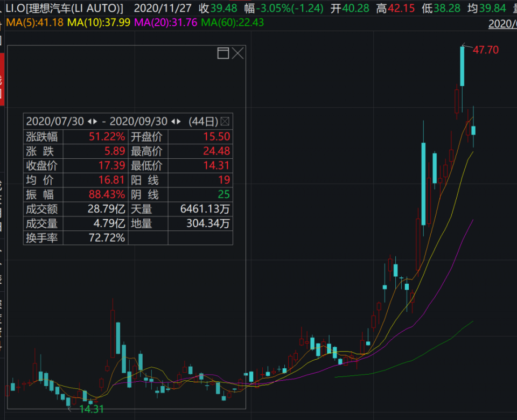Click the end date 2020/09/30 field
The height and width of the screenshot is (420, 517).
139,121
